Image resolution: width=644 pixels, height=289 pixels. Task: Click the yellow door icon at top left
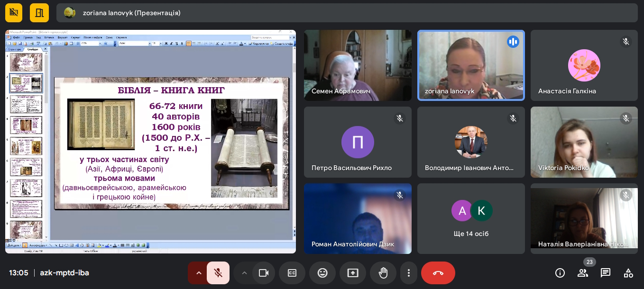(x=39, y=13)
